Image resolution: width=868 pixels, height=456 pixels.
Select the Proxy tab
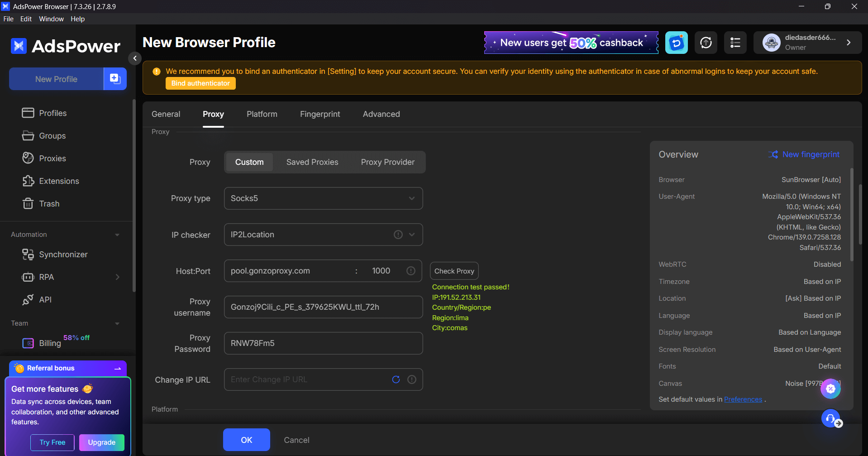213,114
